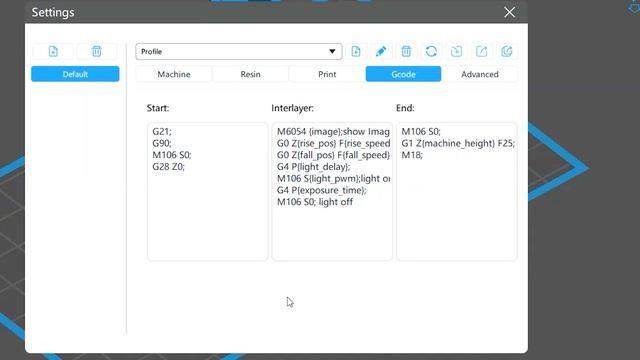640x360 pixels.
Task: Click inside the Start gcode text box
Action: click(207, 191)
